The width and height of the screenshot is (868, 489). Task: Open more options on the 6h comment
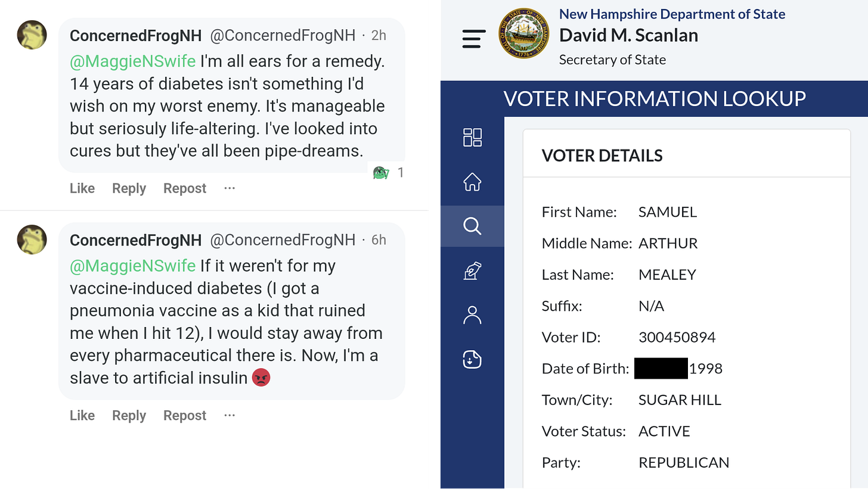pyautogui.click(x=230, y=415)
